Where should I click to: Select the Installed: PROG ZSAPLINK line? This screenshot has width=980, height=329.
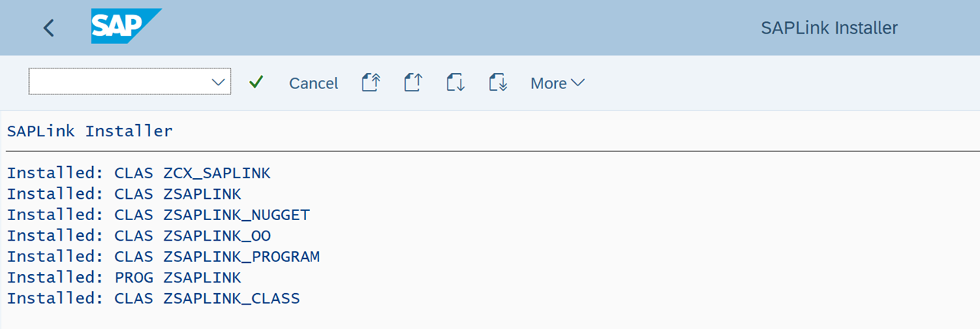[124, 277]
